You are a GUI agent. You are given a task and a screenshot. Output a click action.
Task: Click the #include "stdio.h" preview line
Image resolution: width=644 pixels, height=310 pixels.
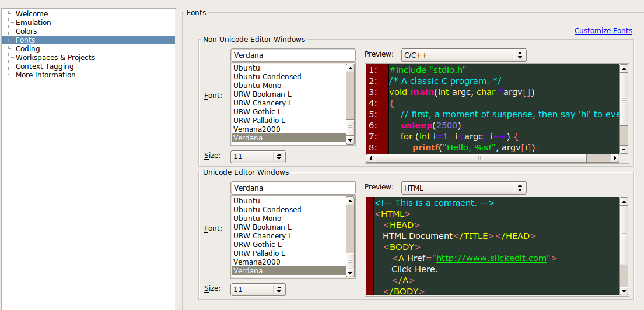[x=428, y=70]
